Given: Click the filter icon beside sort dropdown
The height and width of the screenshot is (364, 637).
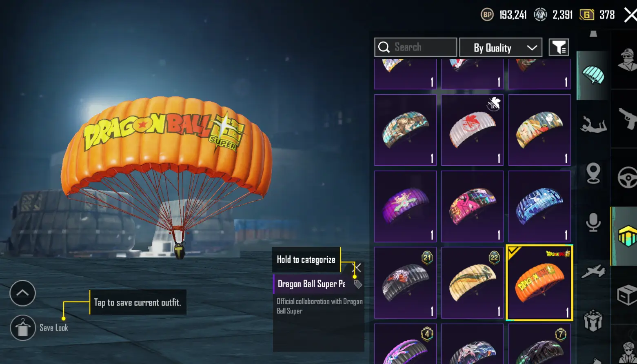Looking at the screenshot, I should tap(559, 48).
